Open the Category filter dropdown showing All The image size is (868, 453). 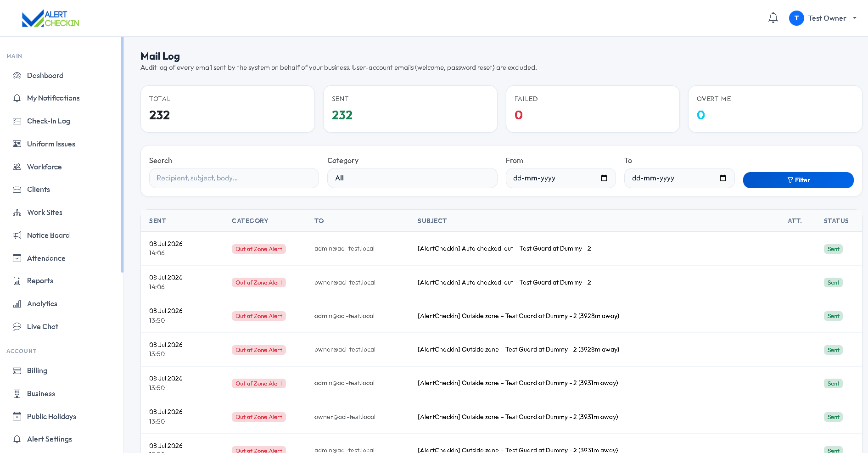coord(412,178)
